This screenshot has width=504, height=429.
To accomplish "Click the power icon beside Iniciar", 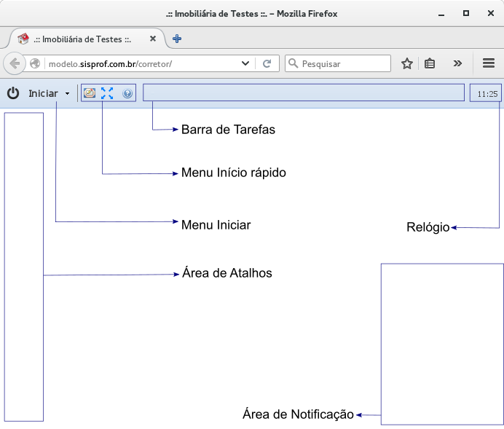I will pos(13,93).
